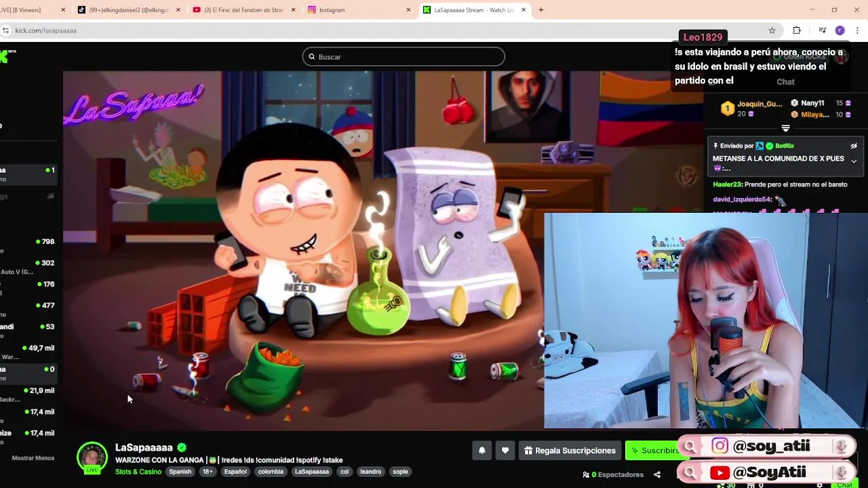The height and width of the screenshot is (488, 868).
Task: Expand the gift leaderboard handle
Action: (x=785, y=128)
